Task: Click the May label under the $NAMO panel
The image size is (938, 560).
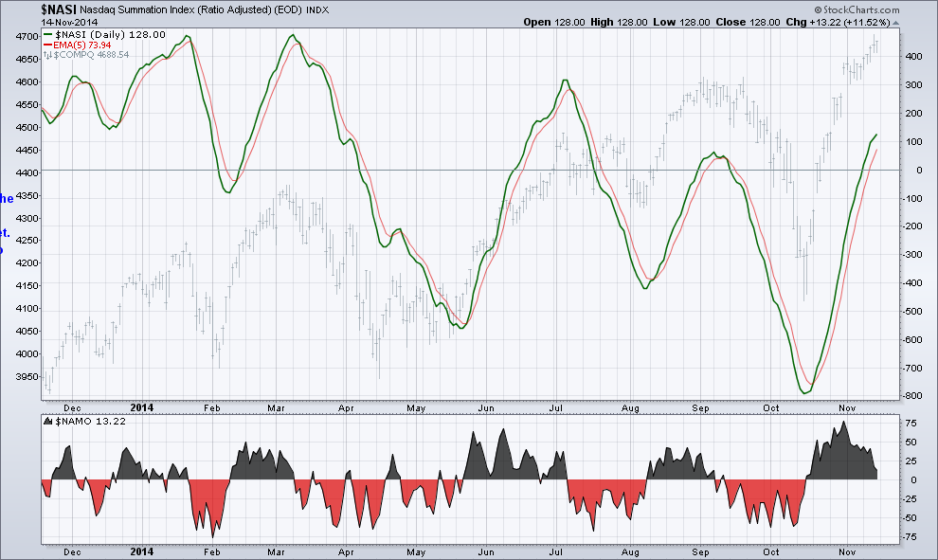Action: 416,552
